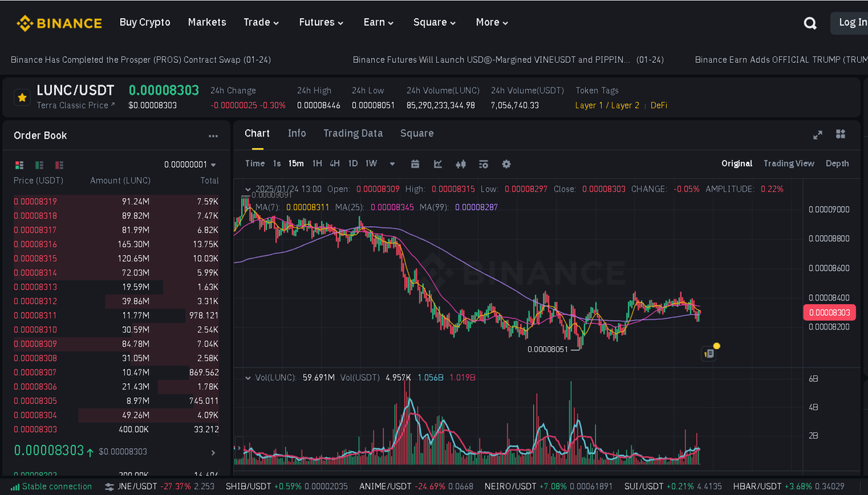The image size is (868, 495).
Task: Open chart settings gear icon
Action: 506,164
